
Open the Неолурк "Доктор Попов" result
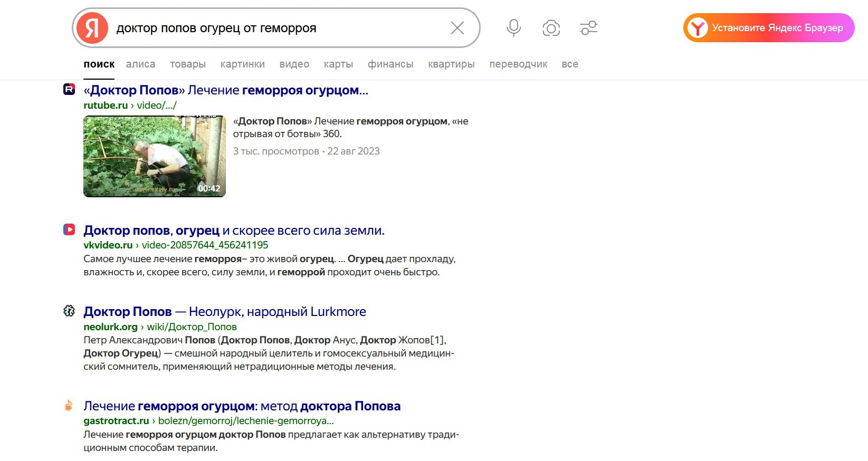[x=225, y=312]
